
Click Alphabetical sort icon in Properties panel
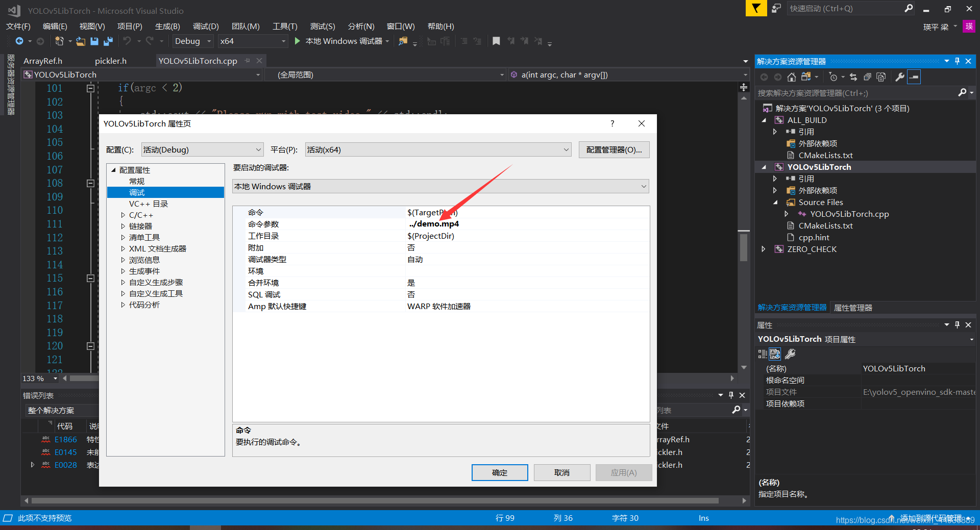(775, 354)
